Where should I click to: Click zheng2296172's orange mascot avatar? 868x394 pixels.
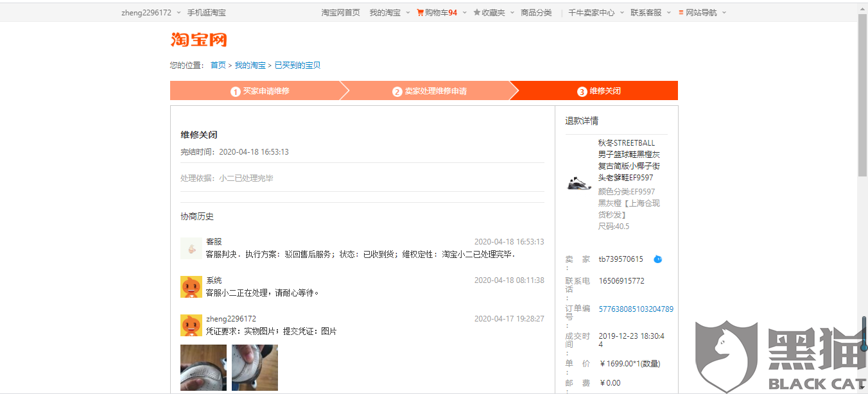click(191, 325)
